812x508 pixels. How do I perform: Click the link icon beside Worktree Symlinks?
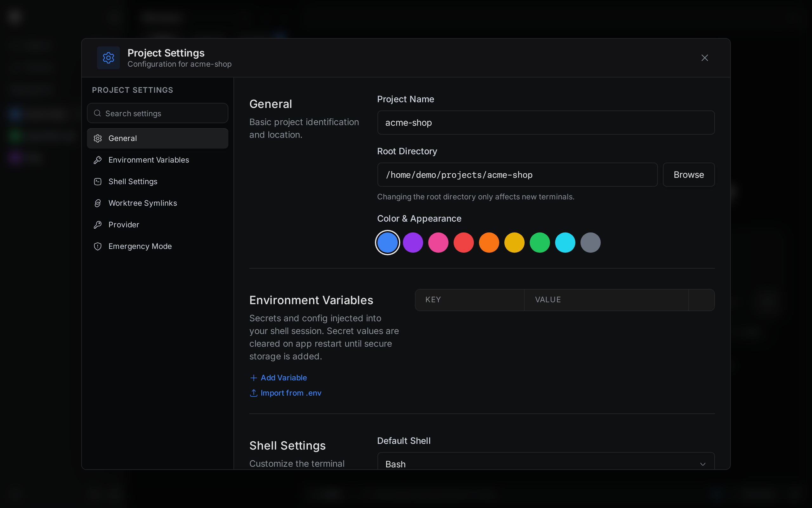pyautogui.click(x=98, y=203)
